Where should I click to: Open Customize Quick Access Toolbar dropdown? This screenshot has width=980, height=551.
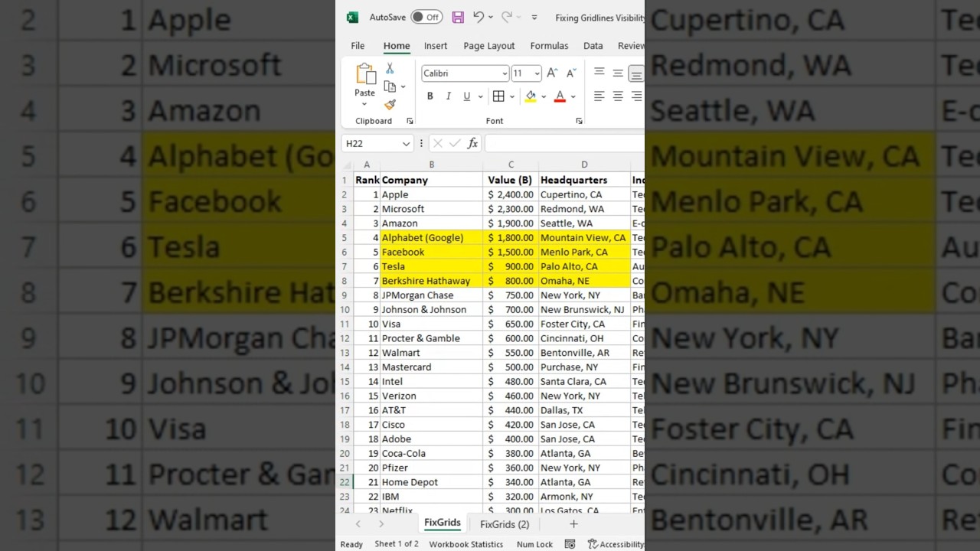[x=534, y=18]
